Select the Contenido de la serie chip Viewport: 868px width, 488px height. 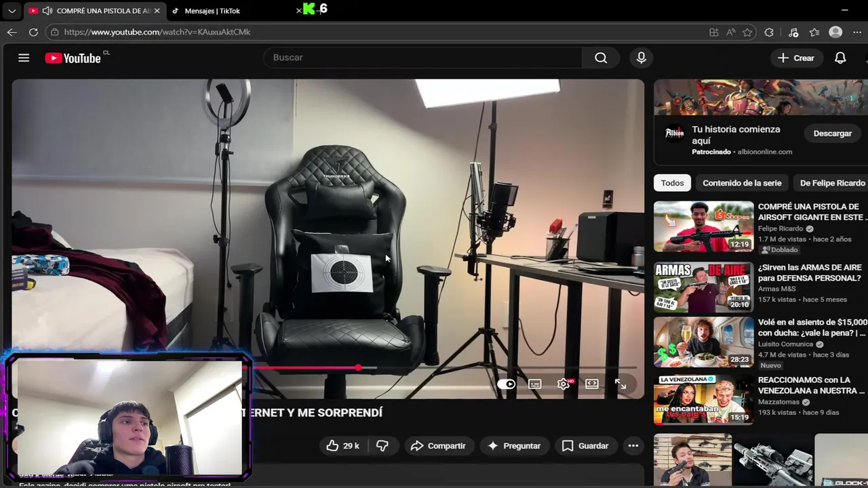coord(742,183)
